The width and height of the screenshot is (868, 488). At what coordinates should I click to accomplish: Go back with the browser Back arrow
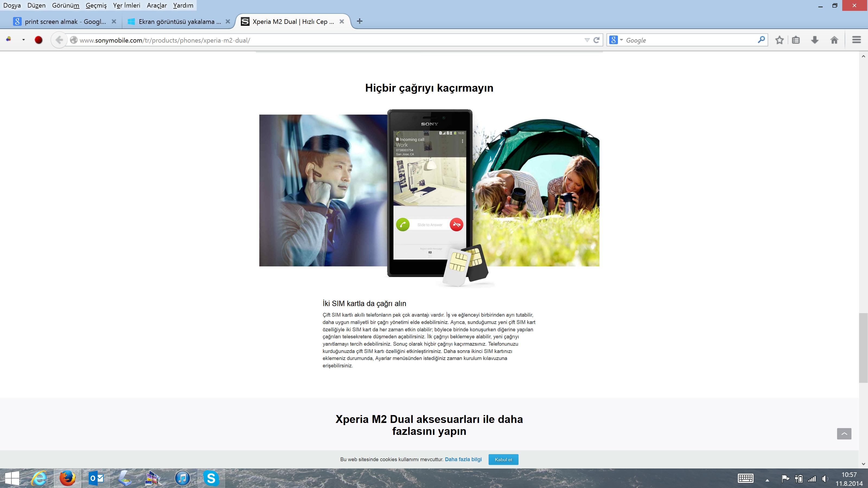[59, 40]
